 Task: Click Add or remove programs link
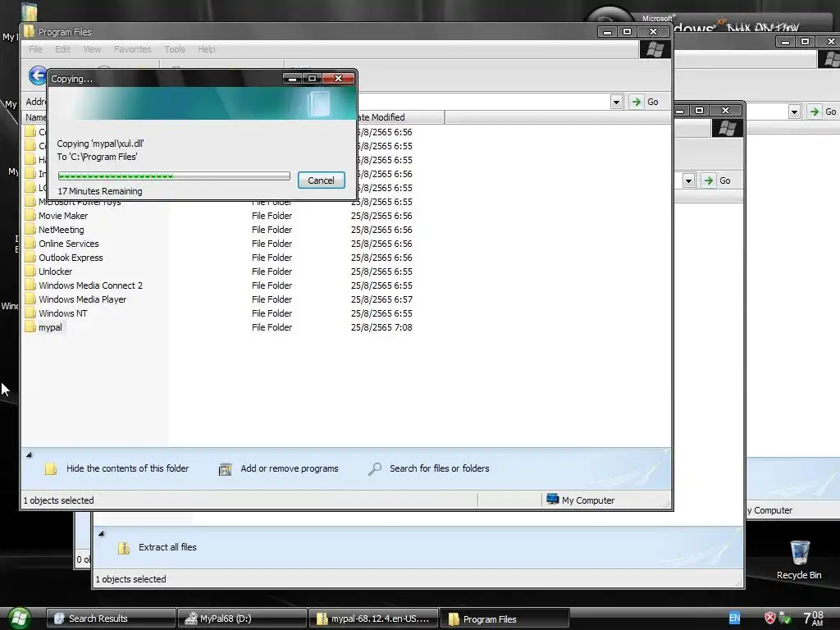point(290,468)
